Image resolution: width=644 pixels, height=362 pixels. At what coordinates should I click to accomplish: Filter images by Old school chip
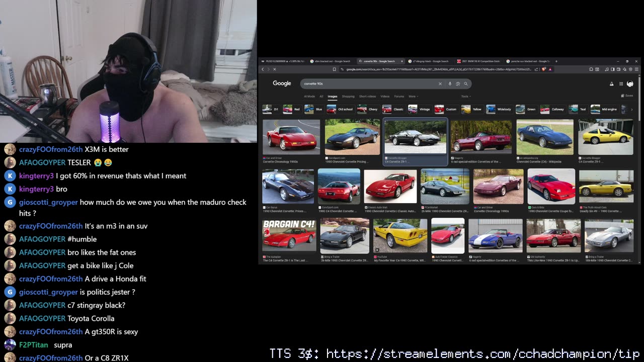click(x=340, y=109)
